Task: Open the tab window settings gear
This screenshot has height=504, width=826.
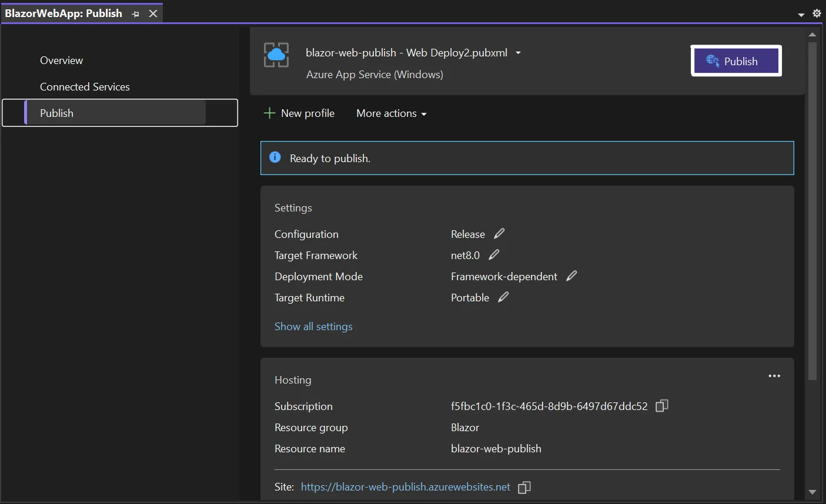Action: click(x=817, y=14)
